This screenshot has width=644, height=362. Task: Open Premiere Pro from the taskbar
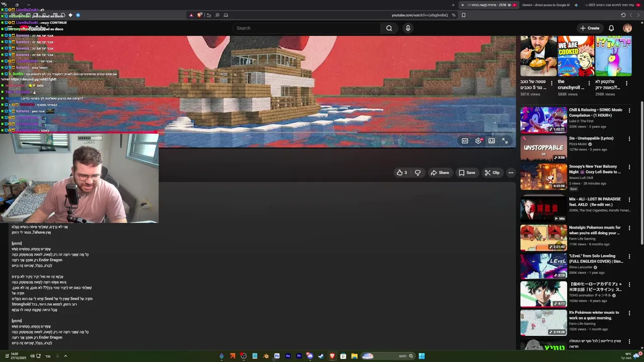pos(299,356)
